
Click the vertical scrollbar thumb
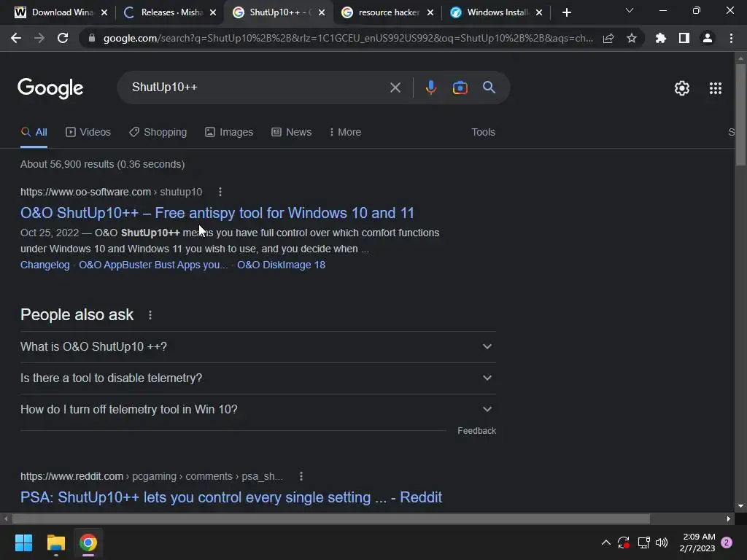point(740,114)
